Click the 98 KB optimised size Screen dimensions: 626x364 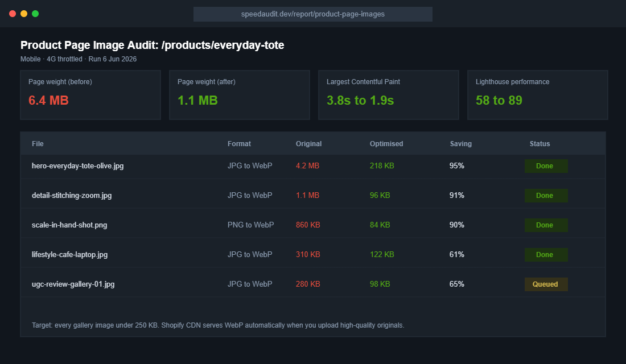(380, 284)
